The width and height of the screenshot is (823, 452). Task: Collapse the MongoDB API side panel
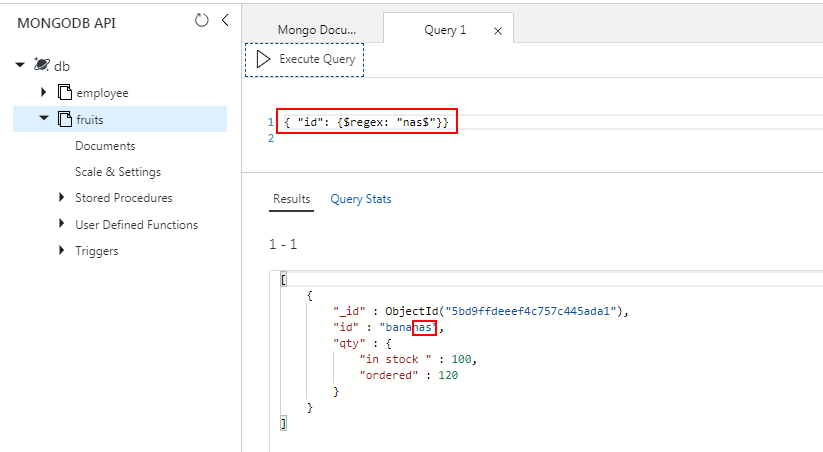225,20
